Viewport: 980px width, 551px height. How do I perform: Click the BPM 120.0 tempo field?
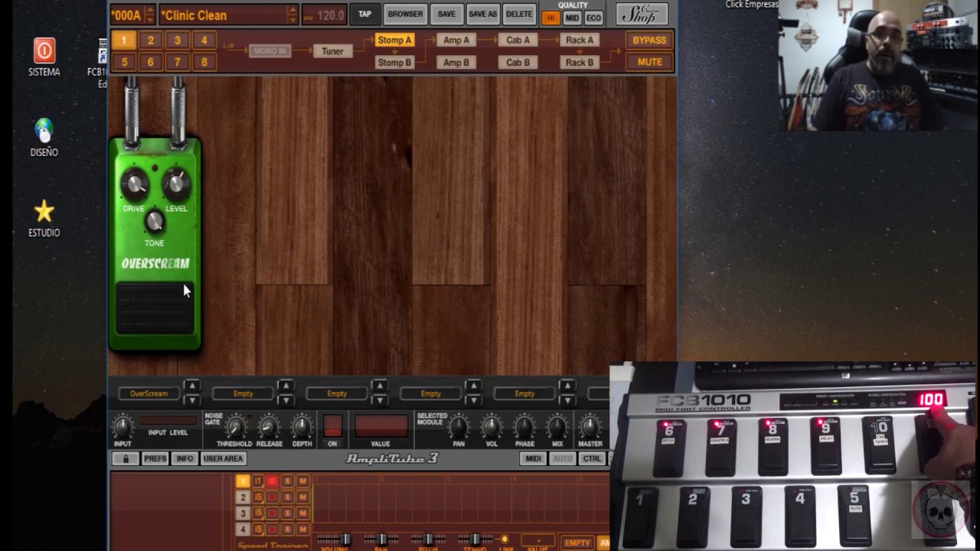click(x=323, y=15)
